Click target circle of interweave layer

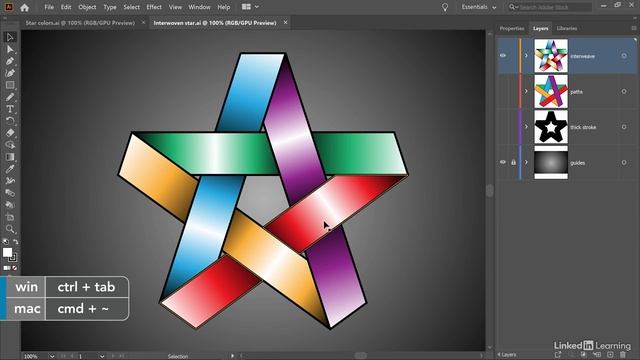(624, 56)
